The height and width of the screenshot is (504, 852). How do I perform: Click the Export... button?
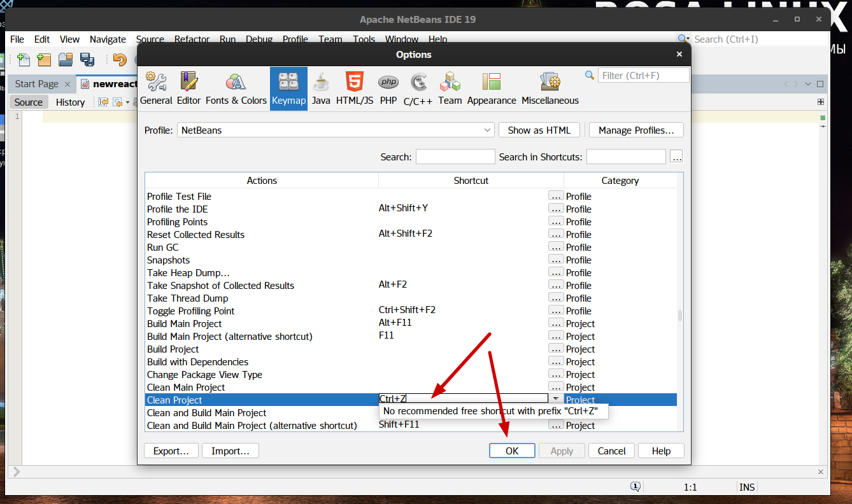click(171, 451)
